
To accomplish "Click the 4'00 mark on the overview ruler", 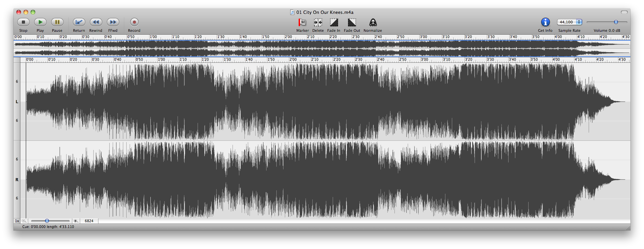I will click(558, 37).
